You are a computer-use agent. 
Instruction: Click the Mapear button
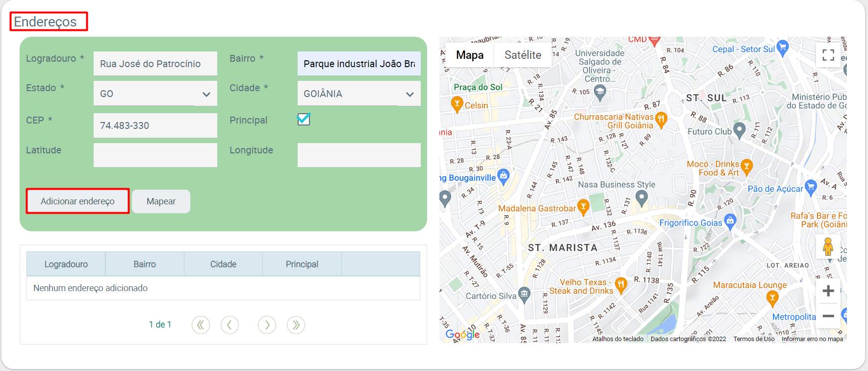click(x=161, y=201)
